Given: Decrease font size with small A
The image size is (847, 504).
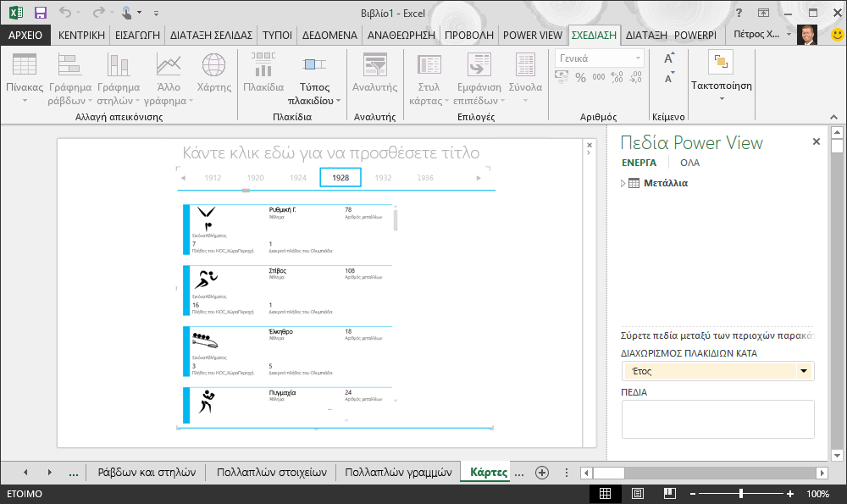Looking at the screenshot, I should (669, 78).
